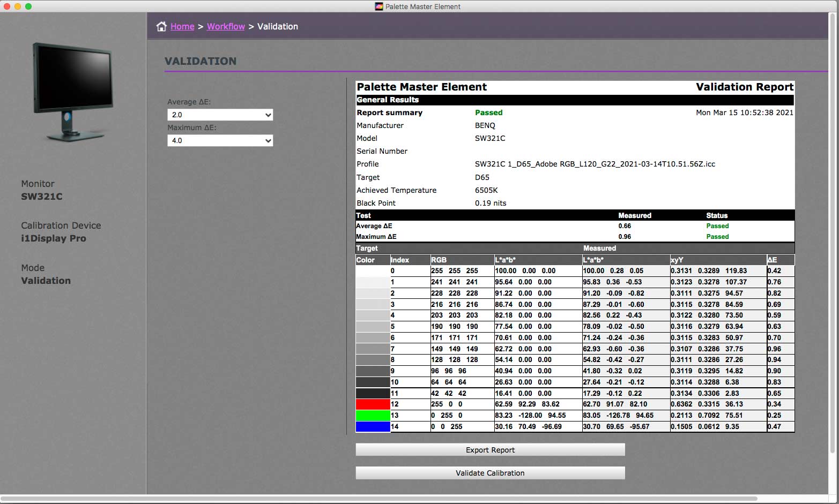The height and width of the screenshot is (504, 839).
Task: Click the sidebar Mode value 'Validation'
Action: [x=46, y=281]
